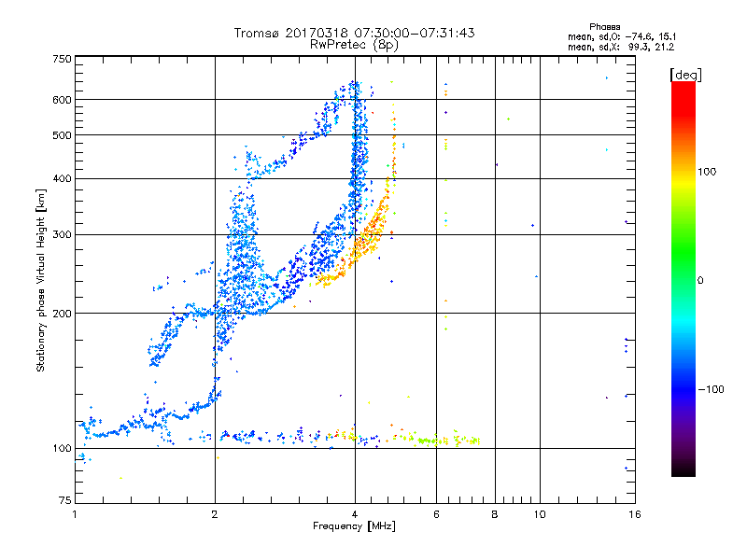Click the x-axis tick label '2'

(215, 514)
